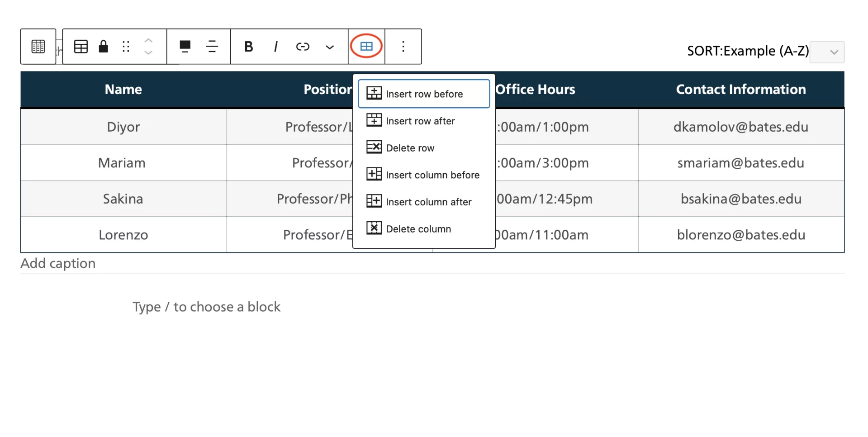Click the Edit table icon circled in red
Image resolution: width=868 pixels, height=437 pixels.
click(366, 46)
